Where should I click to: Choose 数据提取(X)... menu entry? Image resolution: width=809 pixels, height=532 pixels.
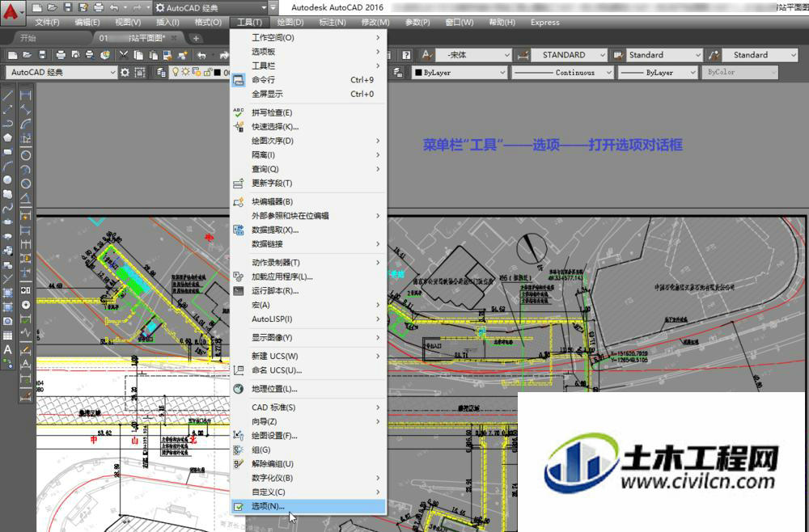click(x=308, y=230)
